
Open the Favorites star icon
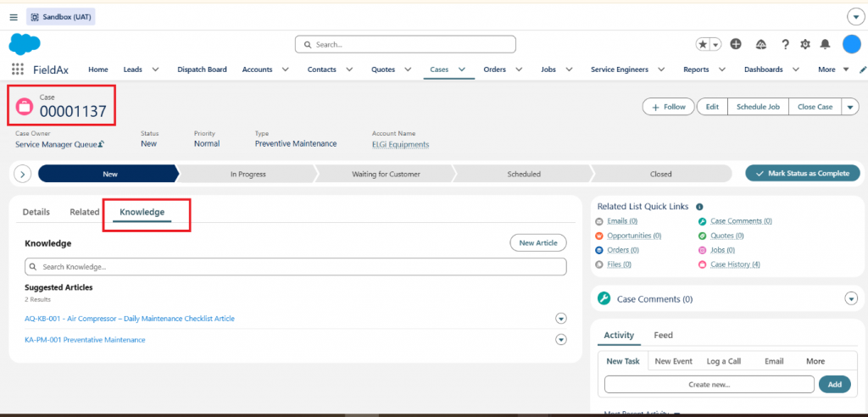[x=703, y=44]
